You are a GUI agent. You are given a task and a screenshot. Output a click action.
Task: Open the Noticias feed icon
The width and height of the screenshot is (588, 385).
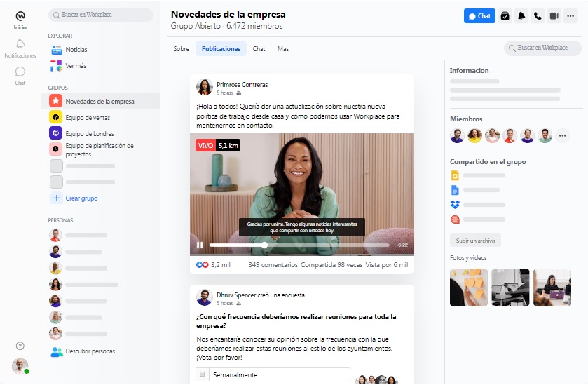[x=57, y=50]
